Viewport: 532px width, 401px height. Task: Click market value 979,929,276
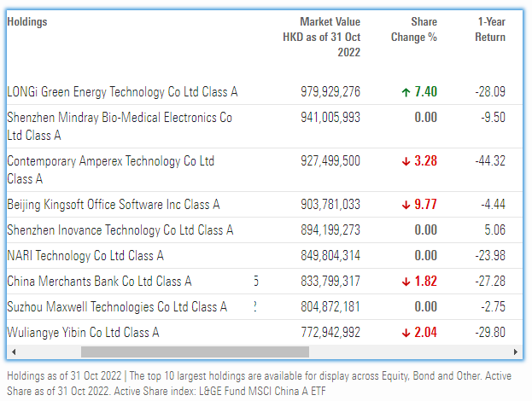pyautogui.click(x=330, y=92)
